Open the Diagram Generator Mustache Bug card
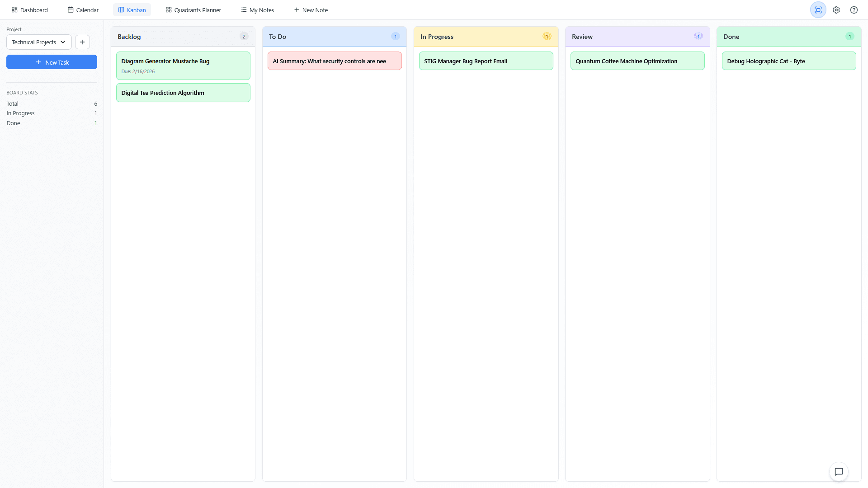The image size is (868, 488). (x=183, y=66)
